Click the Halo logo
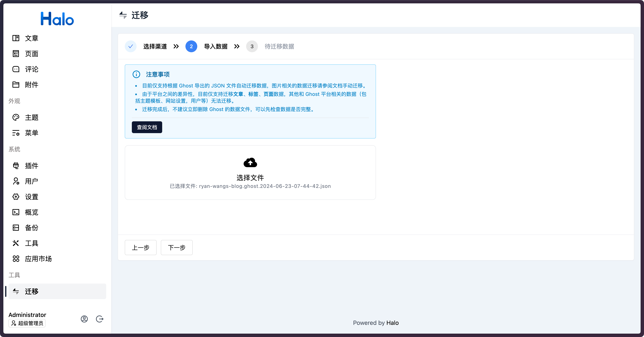The height and width of the screenshot is (337, 644). click(x=57, y=19)
